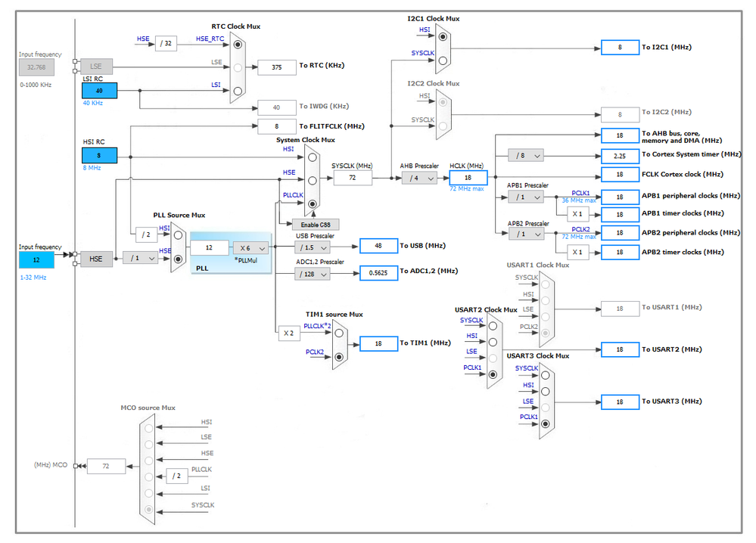The height and width of the screenshot is (543, 756).
Task: Click the To RTC (KHz) value 375
Action: 277,67
